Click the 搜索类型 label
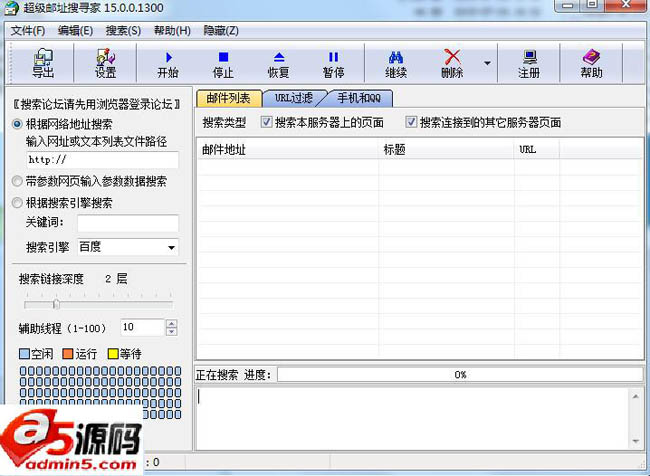This screenshot has width=650, height=476. [224, 122]
